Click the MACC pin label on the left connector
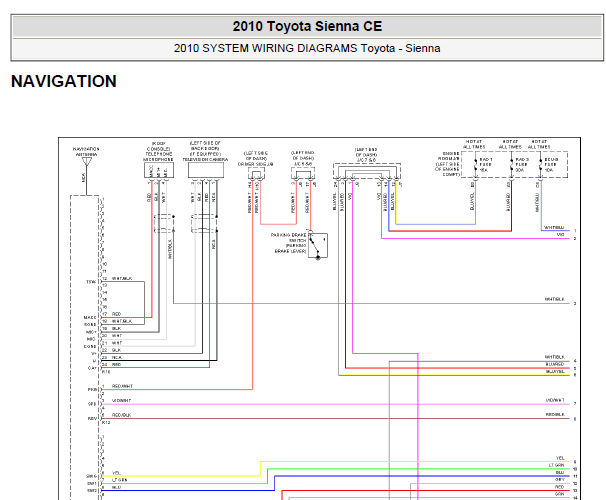 pos(90,317)
